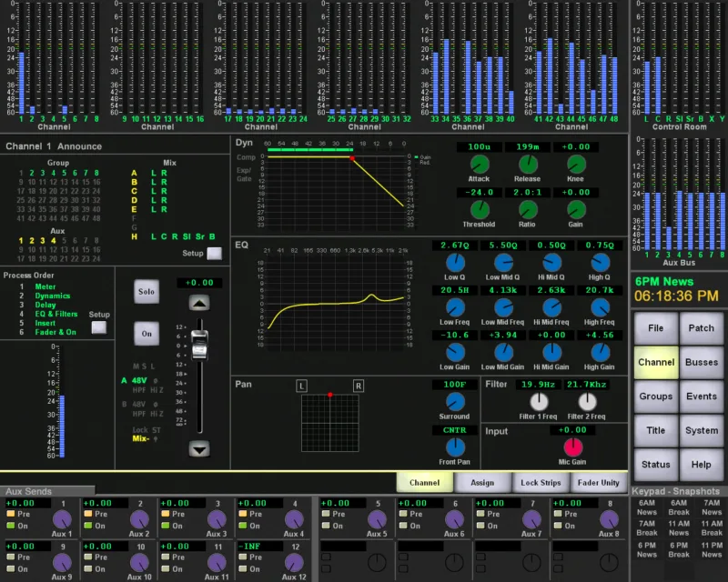Open the Lock Strips tab
Viewport: 728px width, 582px height.
[x=541, y=483]
